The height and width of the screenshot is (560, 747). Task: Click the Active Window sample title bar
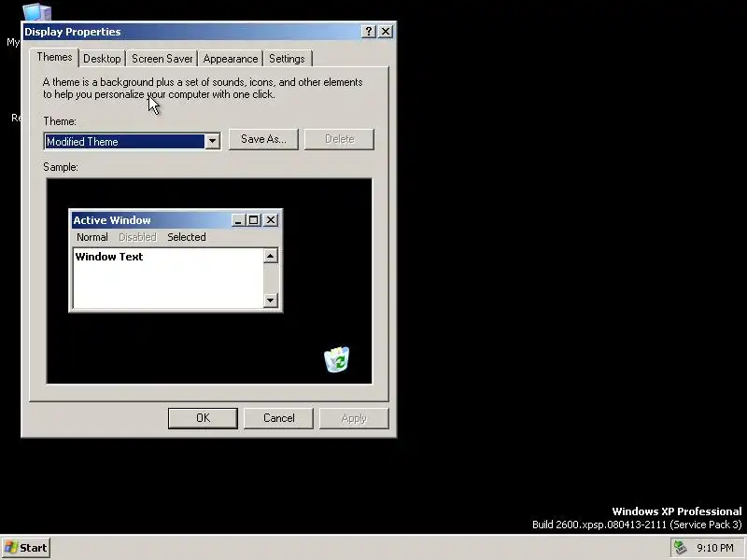[176, 220]
